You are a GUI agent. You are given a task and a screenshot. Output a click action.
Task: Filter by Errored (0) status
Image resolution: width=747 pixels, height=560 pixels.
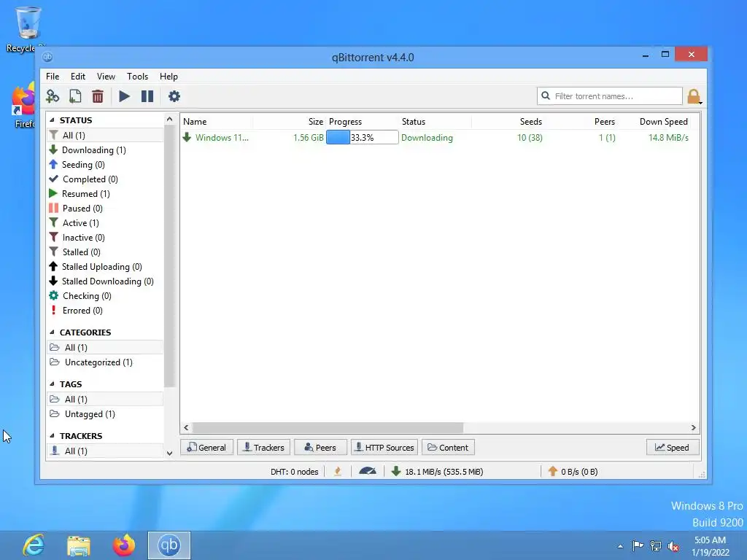pos(106,311)
